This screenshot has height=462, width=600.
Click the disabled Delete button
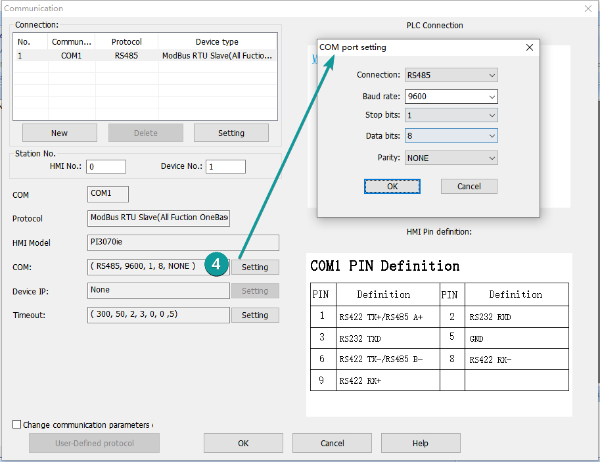click(x=145, y=133)
